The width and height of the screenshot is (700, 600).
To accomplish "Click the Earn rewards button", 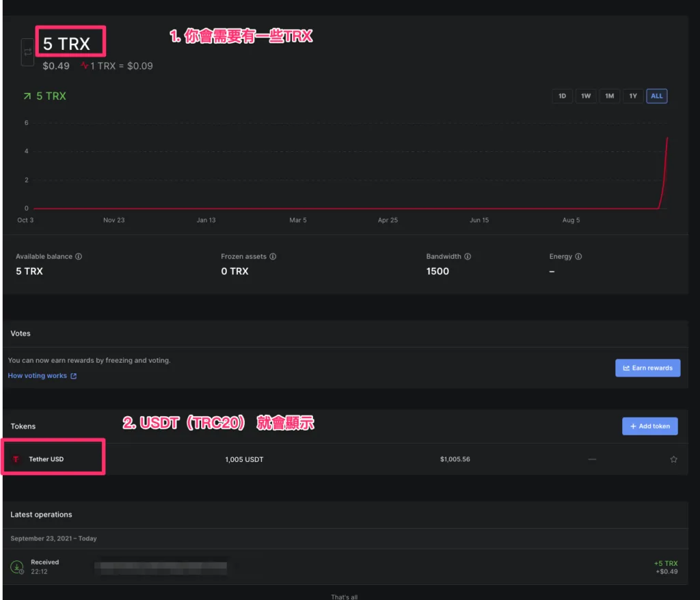I will coord(647,368).
